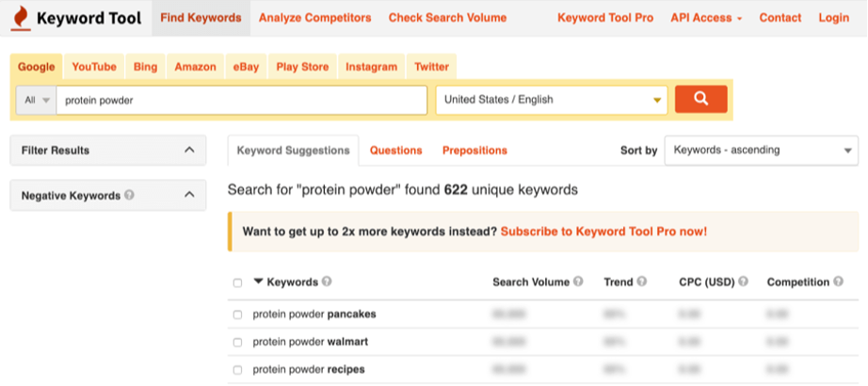The height and width of the screenshot is (386, 868).
Task: Click the Keyword Tool flame logo
Action: (19, 17)
